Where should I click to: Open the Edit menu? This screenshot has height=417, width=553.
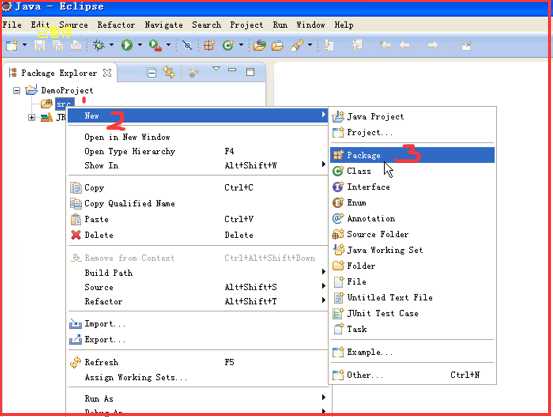pyautogui.click(x=40, y=25)
